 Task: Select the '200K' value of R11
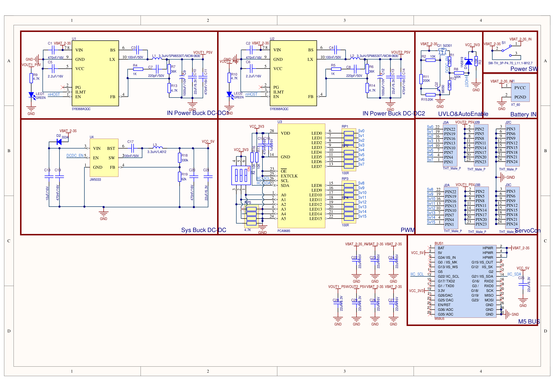coord(426,81)
